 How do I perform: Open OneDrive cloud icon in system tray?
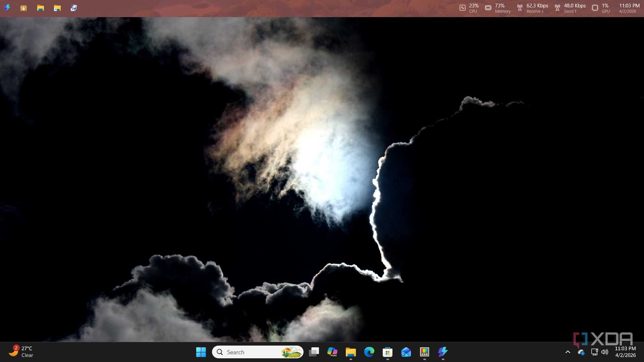click(x=581, y=352)
